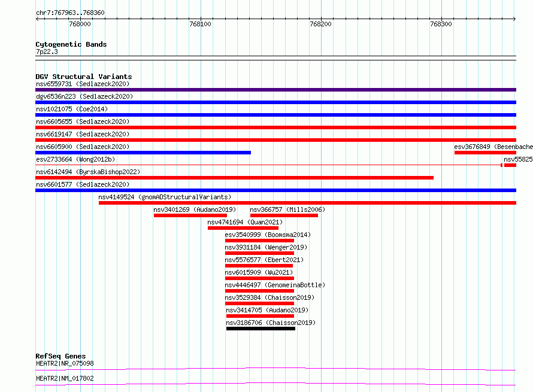
Task: Select the HEATR2|NR_075098 gene label
Action: (65, 363)
